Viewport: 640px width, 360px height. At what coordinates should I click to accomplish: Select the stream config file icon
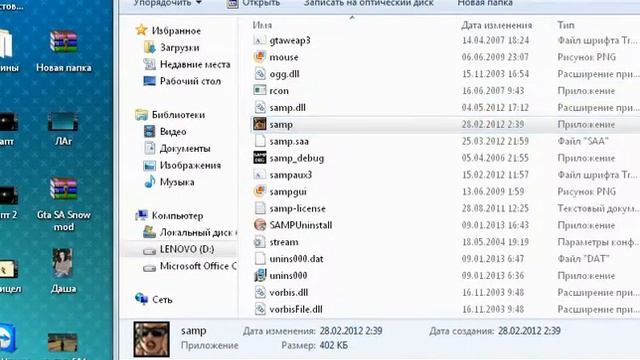[x=260, y=242]
